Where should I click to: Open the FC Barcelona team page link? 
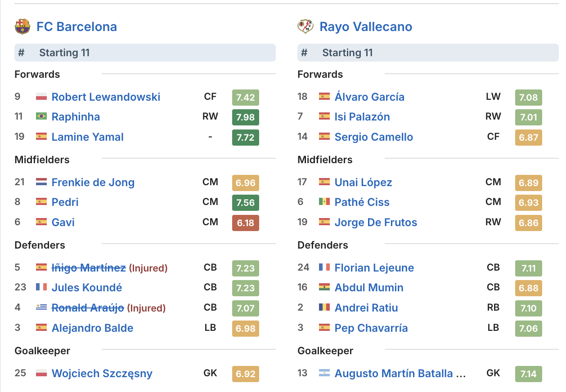coord(76,27)
